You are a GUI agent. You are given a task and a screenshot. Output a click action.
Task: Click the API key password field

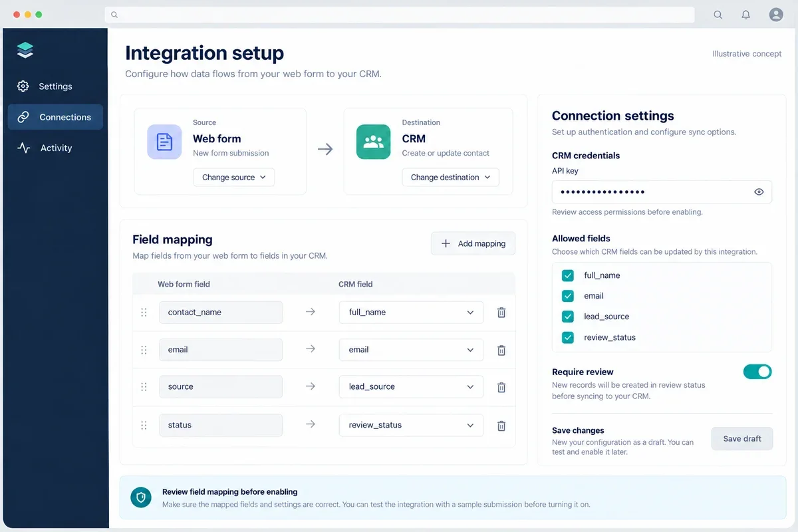[662, 192]
